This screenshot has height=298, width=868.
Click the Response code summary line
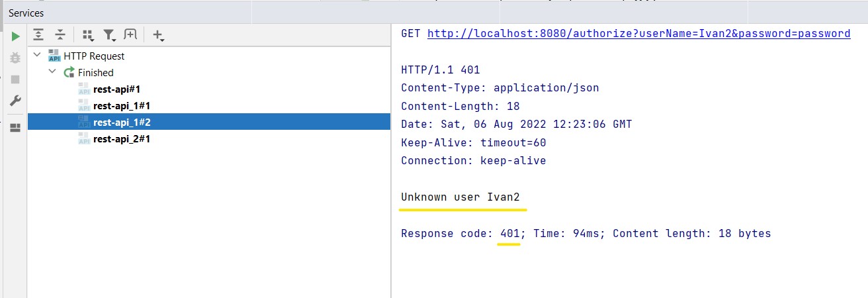[x=586, y=233]
